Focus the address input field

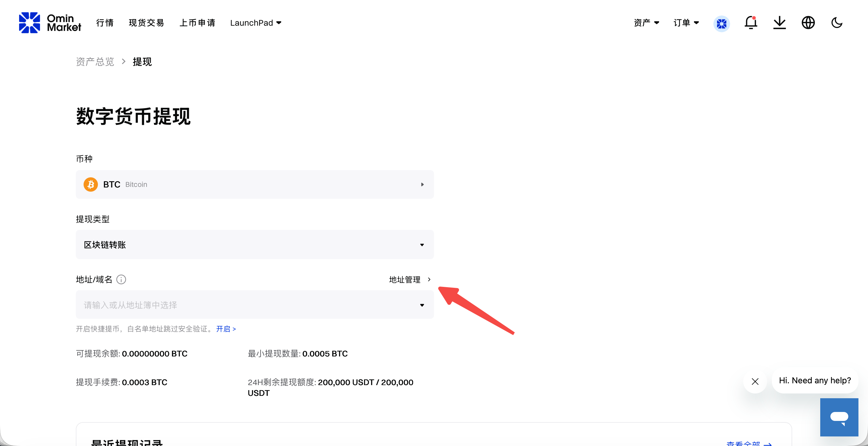click(x=255, y=305)
